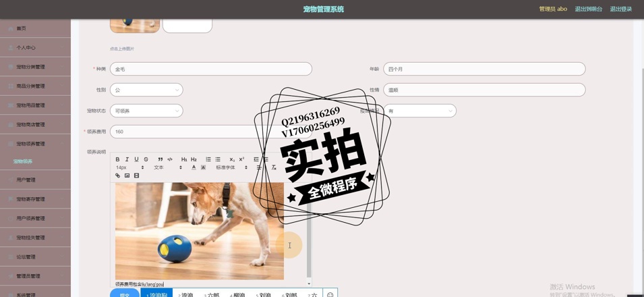Expand 宠物寄存管理 sidebar menu
644x297 pixels.
point(35,199)
